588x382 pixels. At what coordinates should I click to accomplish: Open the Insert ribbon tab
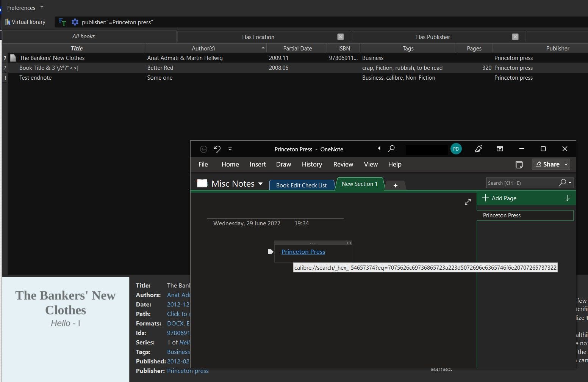258,164
